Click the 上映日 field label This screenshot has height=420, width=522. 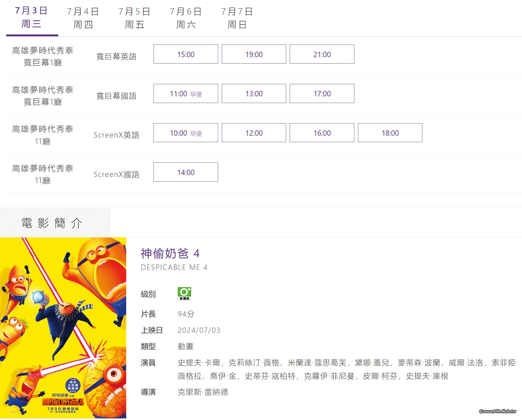152,330
